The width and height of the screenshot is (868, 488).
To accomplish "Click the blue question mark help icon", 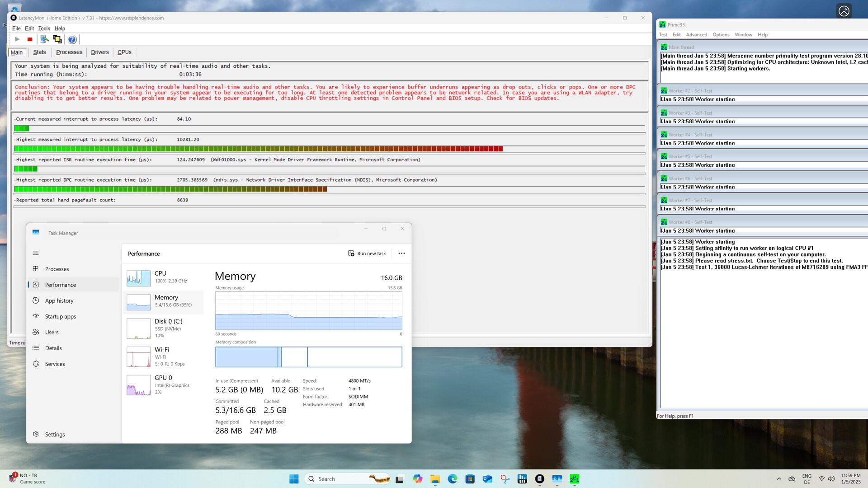I will [x=72, y=39].
